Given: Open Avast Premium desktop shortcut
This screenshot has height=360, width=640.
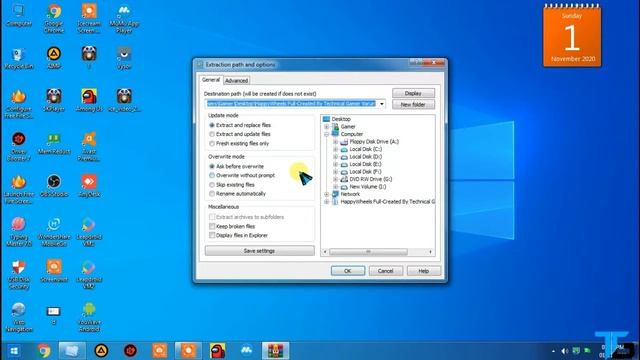Looking at the screenshot, I should pyautogui.click(x=89, y=146).
